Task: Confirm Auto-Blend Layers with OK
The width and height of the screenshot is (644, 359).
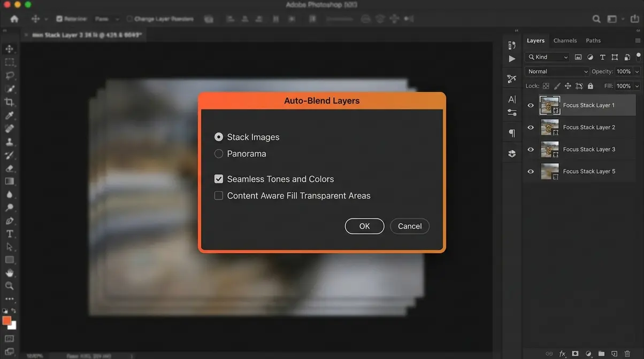Action: pyautogui.click(x=364, y=226)
